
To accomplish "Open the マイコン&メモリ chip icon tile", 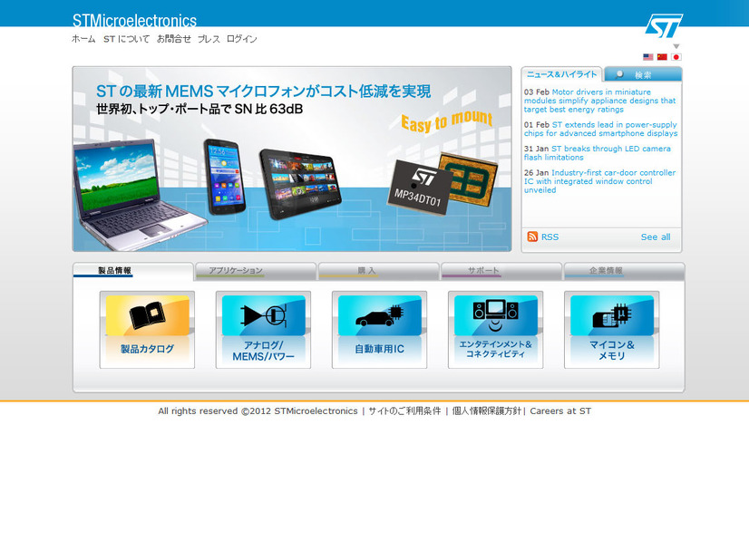I will point(611,330).
